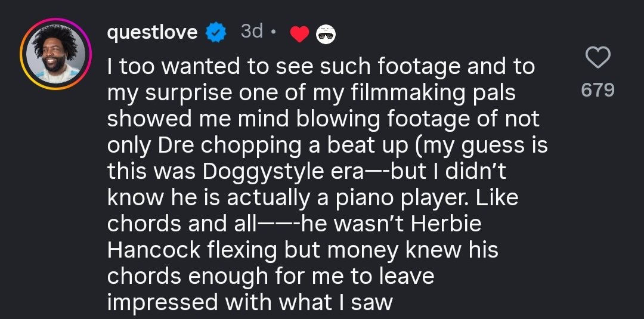The image size is (644, 319).
Task: Open the 679 likes count
Action: (598, 90)
